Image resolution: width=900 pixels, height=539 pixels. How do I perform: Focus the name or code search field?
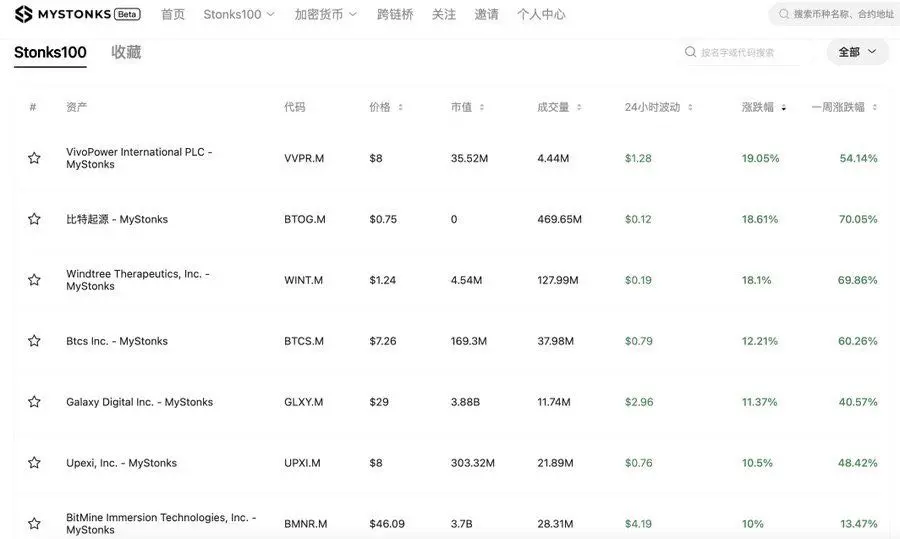(745, 52)
